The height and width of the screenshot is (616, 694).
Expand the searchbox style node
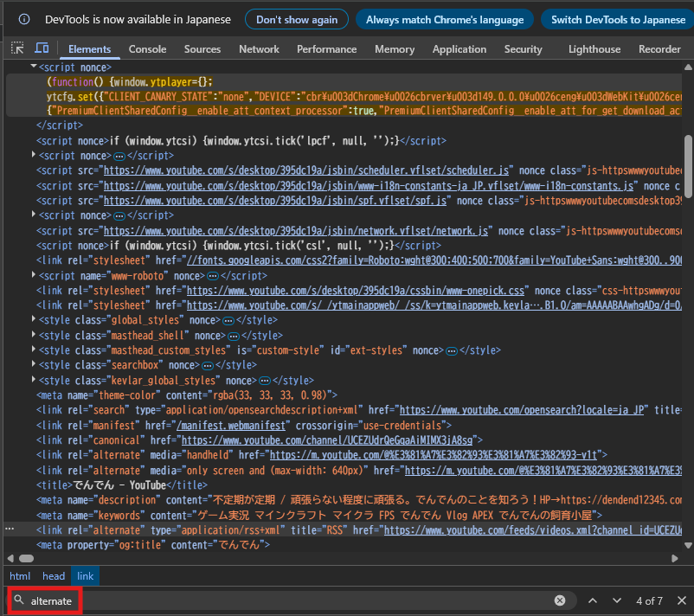pos(34,364)
